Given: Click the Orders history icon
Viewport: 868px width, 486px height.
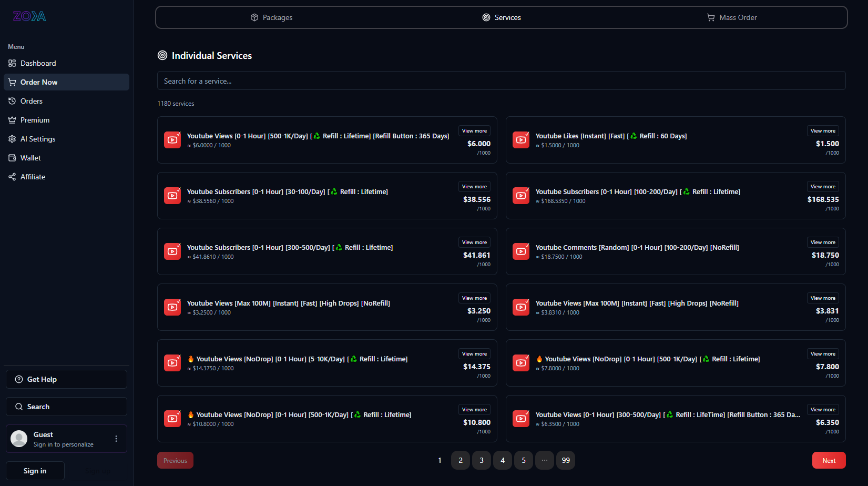Looking at the screenshot, I should point(12,101).
